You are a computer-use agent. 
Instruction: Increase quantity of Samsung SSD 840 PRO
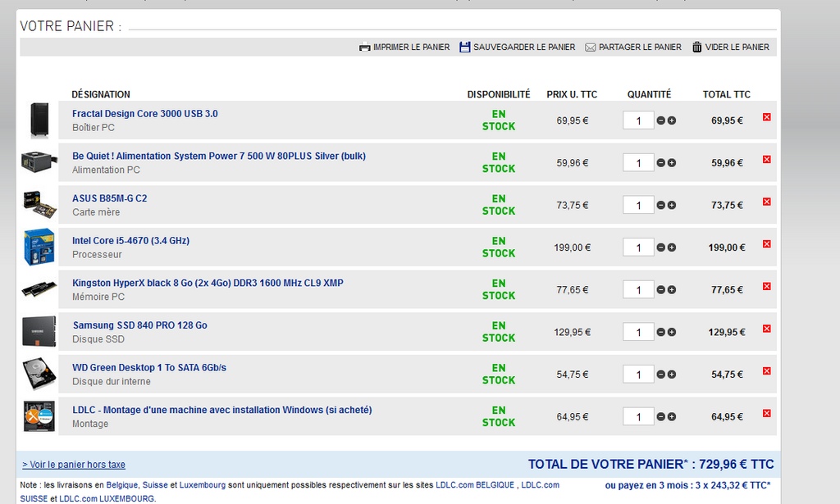672,332
